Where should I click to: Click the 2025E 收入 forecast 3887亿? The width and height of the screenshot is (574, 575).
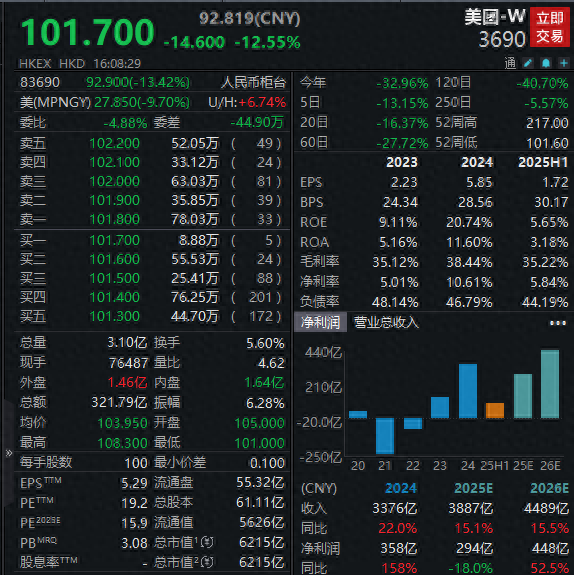(x=471, y=508)
